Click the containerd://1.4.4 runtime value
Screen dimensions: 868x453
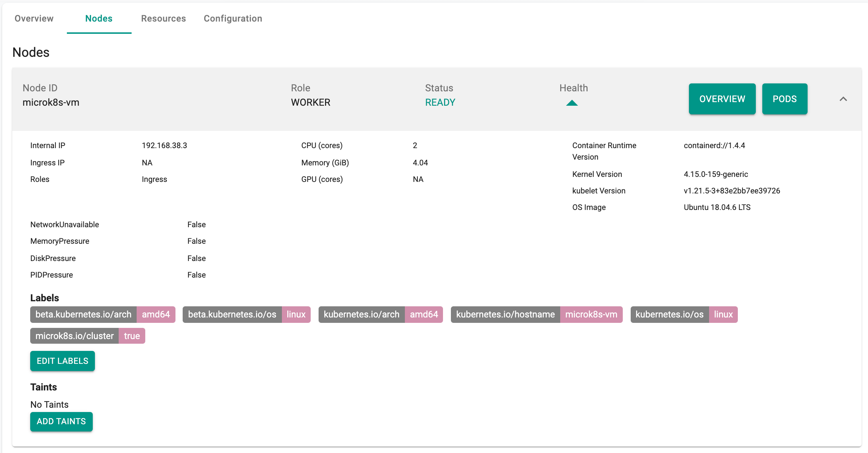click(714, 145)
